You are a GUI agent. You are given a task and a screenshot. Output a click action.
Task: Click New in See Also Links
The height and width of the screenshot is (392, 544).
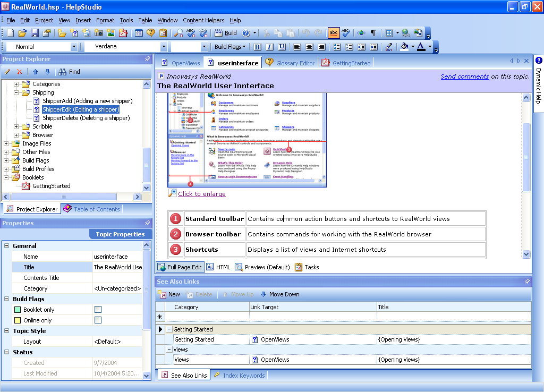pos(169,294)
